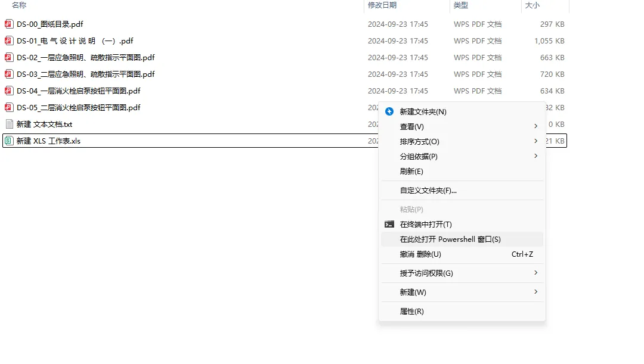Screen dimensions: 644x364
Task: Click the PDF icon for DS-01_电气设计说明
Action: click(8, 41)
